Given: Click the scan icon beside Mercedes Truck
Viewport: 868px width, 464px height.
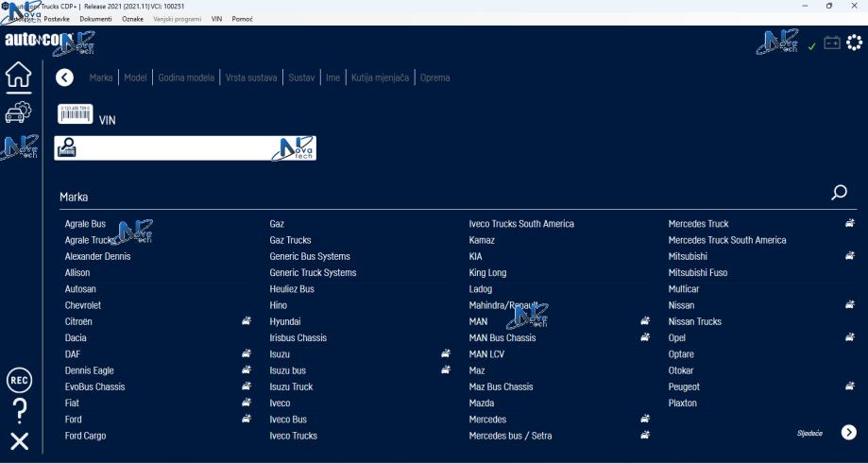Looking at the screenshot, I should tap(850, 223).
